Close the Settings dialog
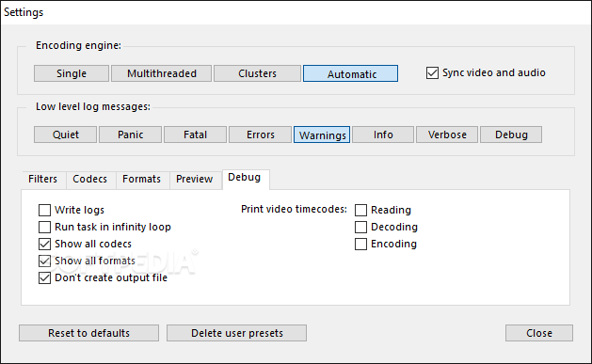The width and height of the screenshot is (592, 364). point(539,333)
